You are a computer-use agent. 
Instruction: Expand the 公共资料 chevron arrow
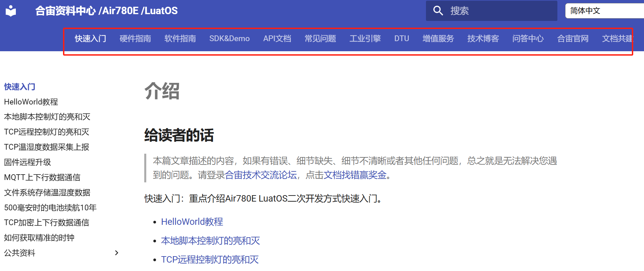click(117, 253)
